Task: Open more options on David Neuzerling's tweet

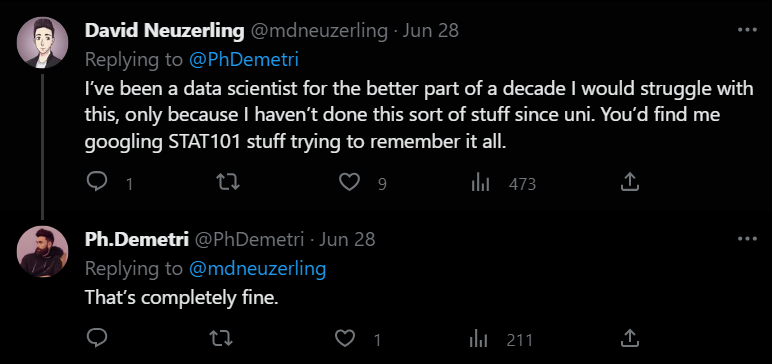Action: pyautogui.click(x=747, y=30)
